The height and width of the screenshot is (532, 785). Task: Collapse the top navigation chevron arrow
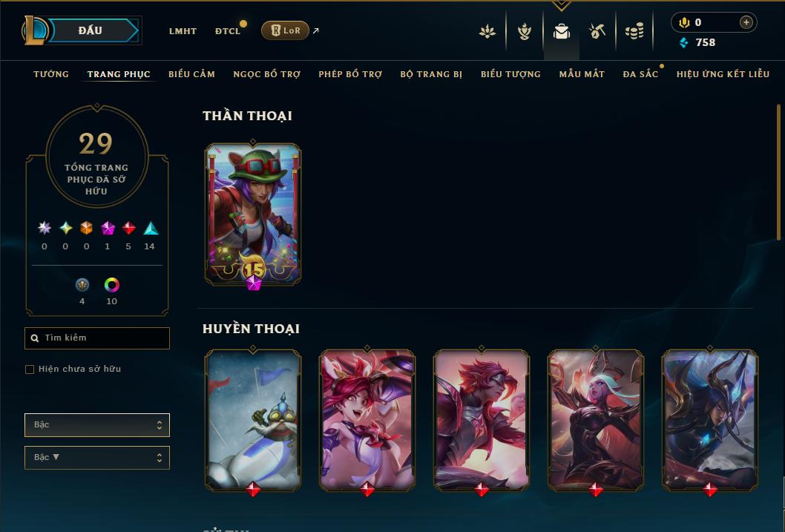[561, 6]
